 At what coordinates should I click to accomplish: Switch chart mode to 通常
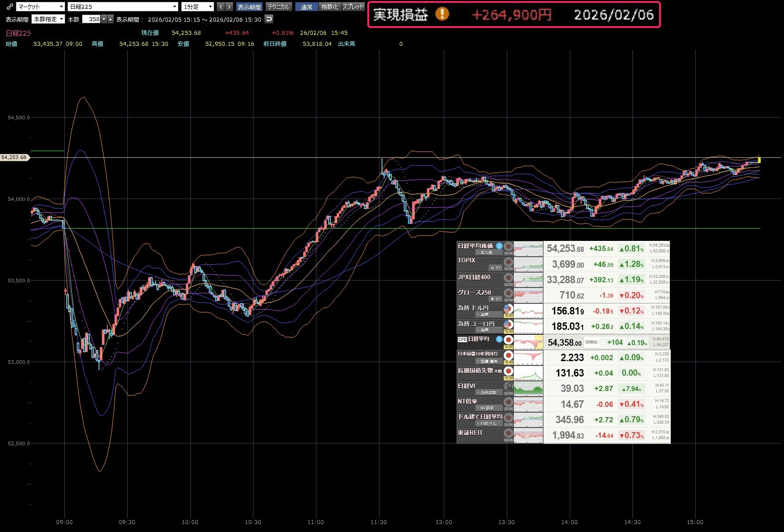pos(306,7)
